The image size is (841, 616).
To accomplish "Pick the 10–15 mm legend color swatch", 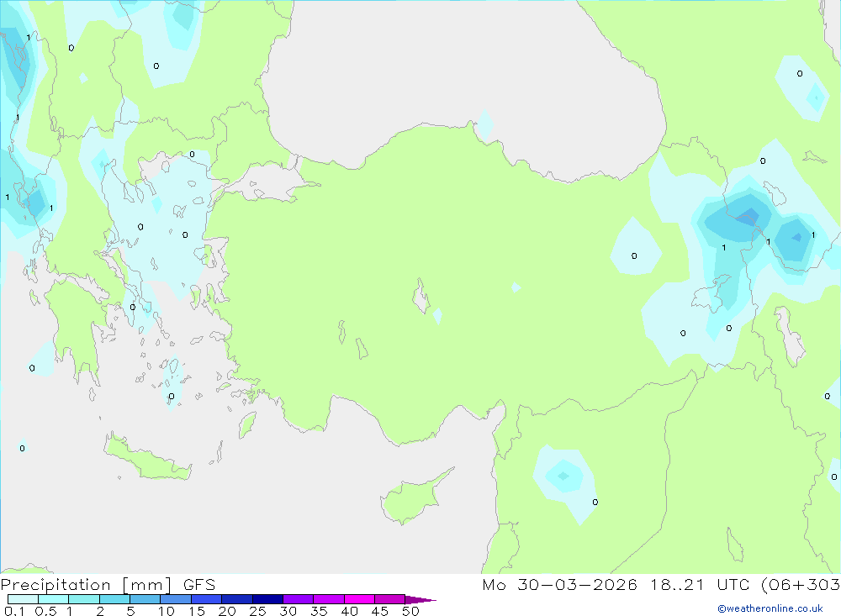I will 176,599.
